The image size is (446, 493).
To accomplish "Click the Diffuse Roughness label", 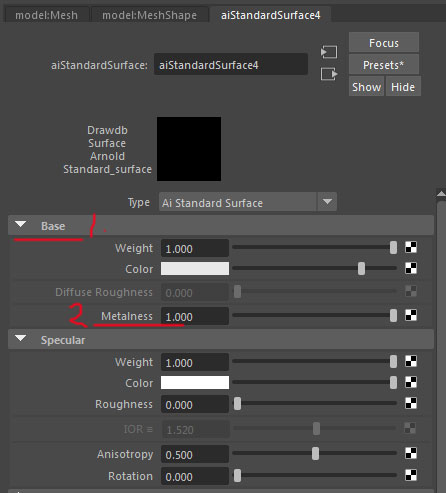I will pyautogui.click(x=104, y=292).
